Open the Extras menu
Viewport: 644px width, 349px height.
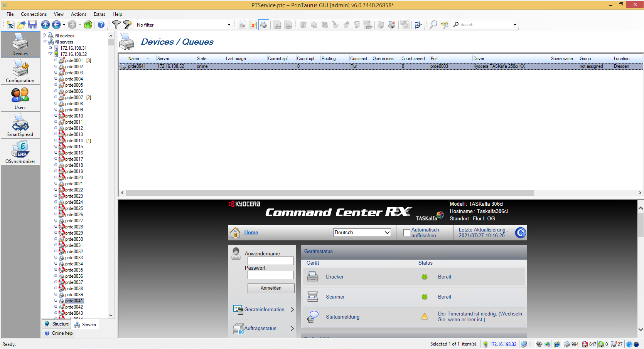point(99,14)
